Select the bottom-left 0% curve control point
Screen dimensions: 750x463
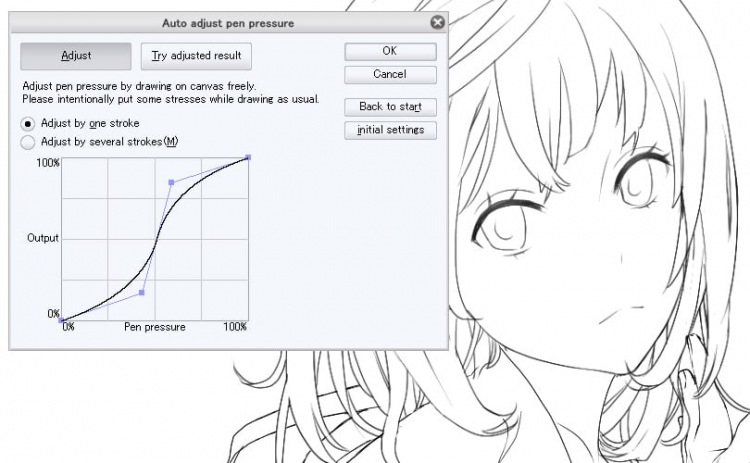tap(61, 320)
